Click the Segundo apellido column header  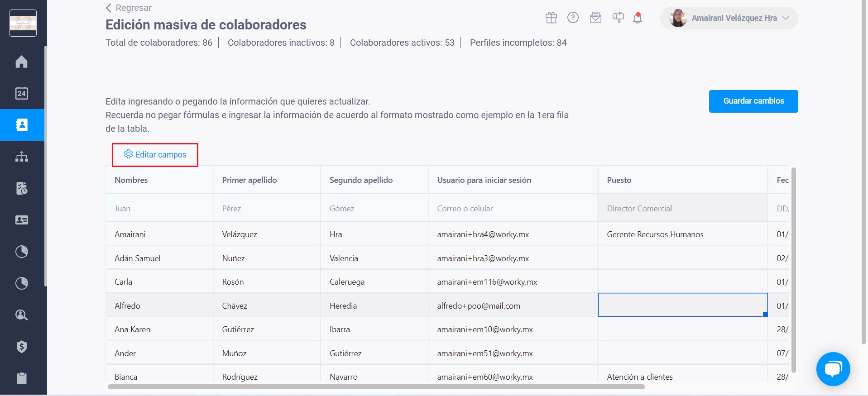tap(374, 180)
